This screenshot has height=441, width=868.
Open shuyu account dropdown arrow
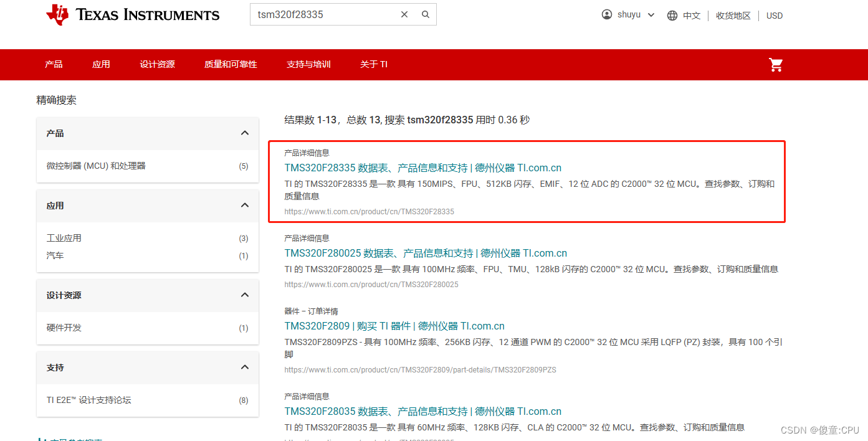pyautogui.click(x=651, y=15)
